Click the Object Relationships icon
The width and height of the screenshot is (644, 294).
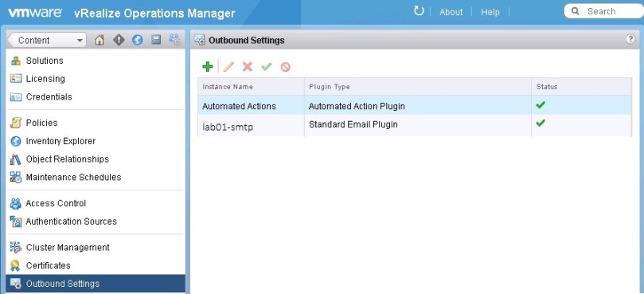coord(16,159)
